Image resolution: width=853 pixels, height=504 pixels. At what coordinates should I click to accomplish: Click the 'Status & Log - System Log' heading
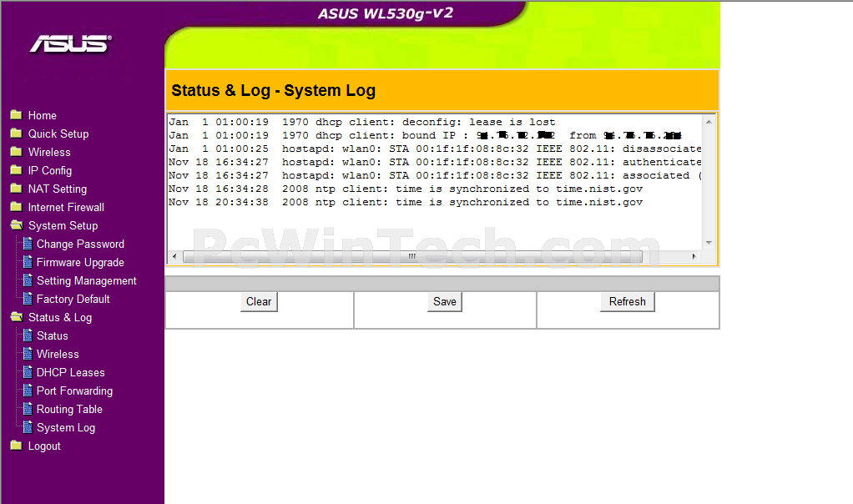(x=273, y=90)
